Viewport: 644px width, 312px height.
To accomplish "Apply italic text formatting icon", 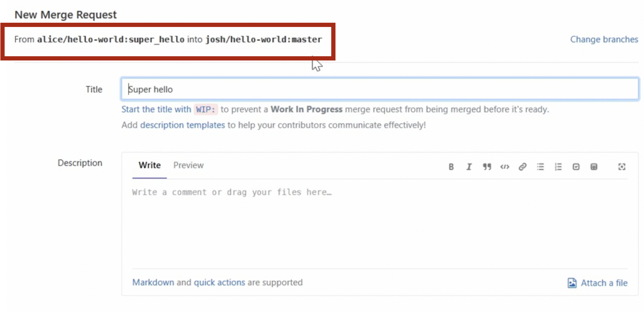I will 469,167.
